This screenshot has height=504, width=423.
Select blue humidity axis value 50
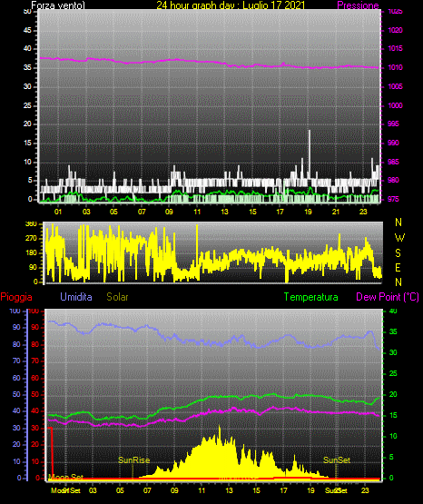(x=16, y=394)
